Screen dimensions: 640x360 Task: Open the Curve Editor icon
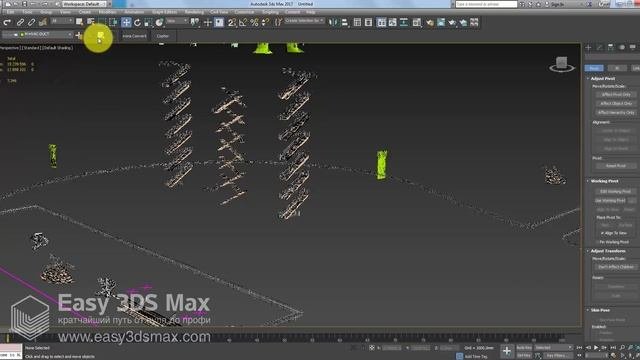coord(392,22)
